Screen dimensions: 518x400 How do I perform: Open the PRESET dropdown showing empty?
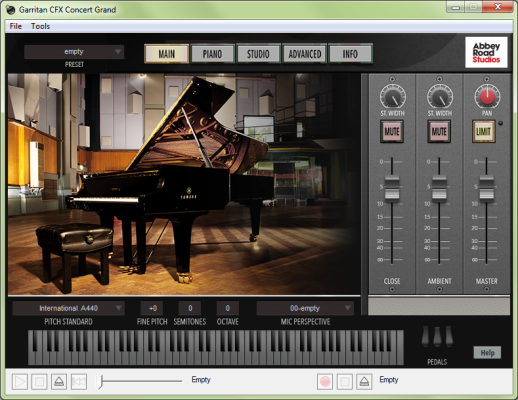tap(74, 52)
